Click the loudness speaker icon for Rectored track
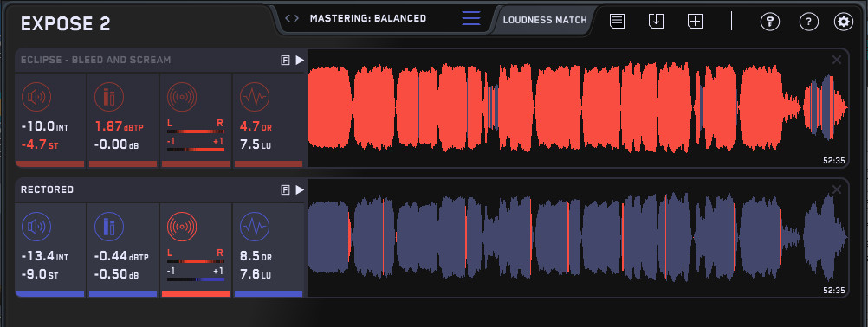 [36, 227]
